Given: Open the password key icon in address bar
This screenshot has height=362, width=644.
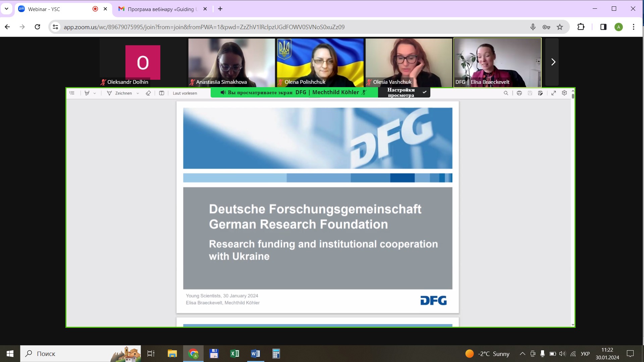Looking at the screenshot, I should 546,27.
